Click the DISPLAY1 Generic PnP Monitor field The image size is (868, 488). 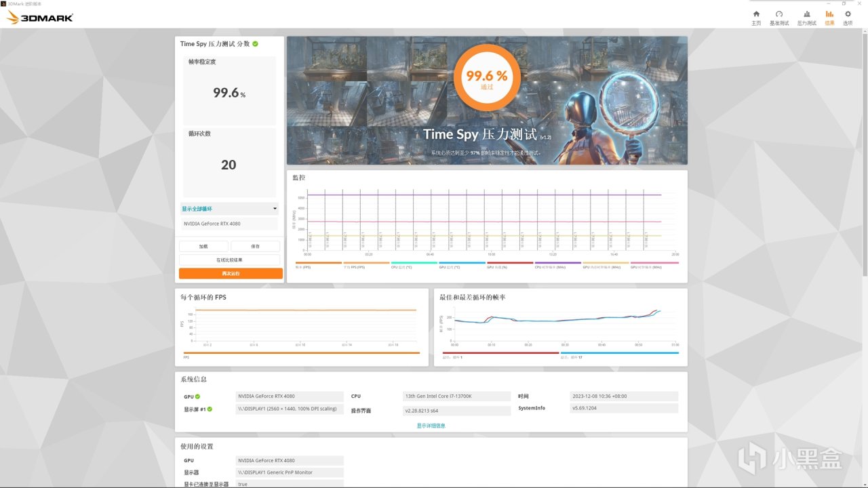tap(290, 472)
